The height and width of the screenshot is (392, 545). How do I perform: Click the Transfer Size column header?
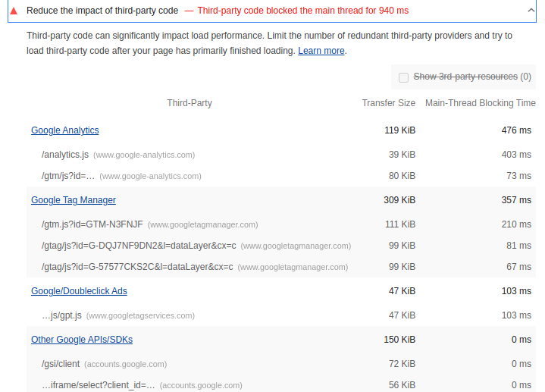[x=388, y=103]
